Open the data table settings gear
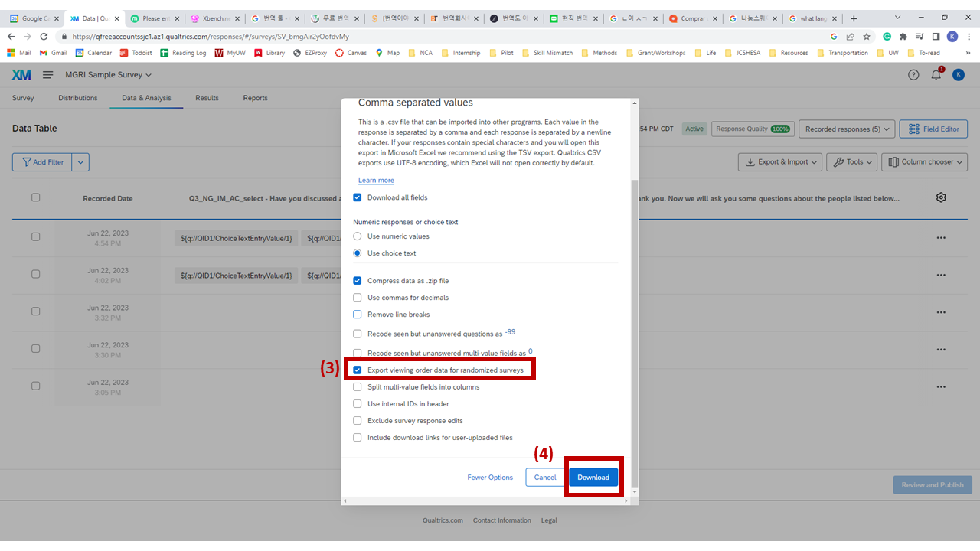Screen dimensions: 980x551 941,197
